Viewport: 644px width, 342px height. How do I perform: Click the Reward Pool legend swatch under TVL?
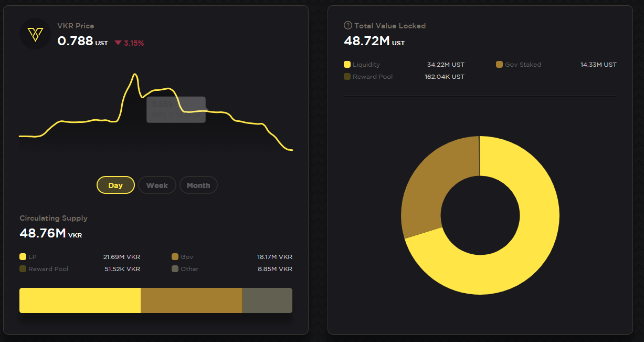coord(347,77)
